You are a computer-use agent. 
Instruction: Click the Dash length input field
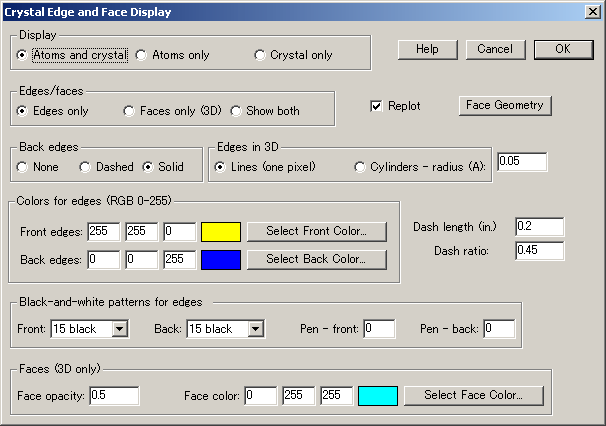coord(539,227)
